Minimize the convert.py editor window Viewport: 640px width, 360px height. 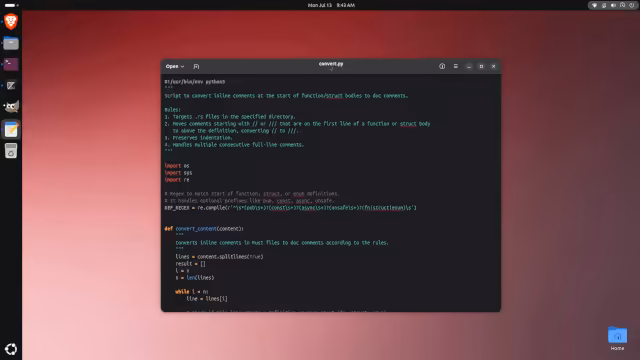pos(469,66)
